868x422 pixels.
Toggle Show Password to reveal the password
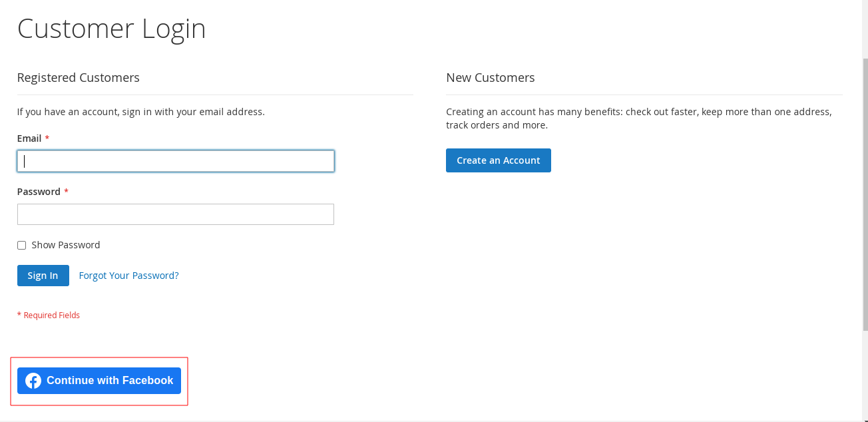[x=21, y=245]
